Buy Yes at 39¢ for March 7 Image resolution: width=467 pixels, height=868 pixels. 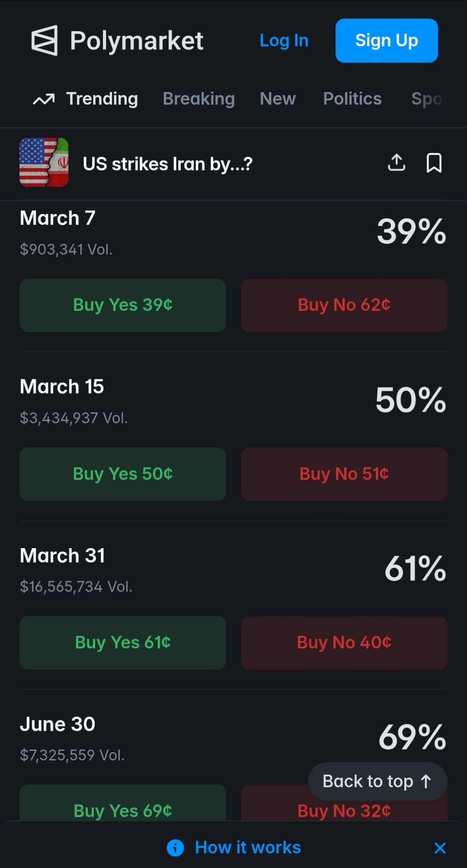123,305
